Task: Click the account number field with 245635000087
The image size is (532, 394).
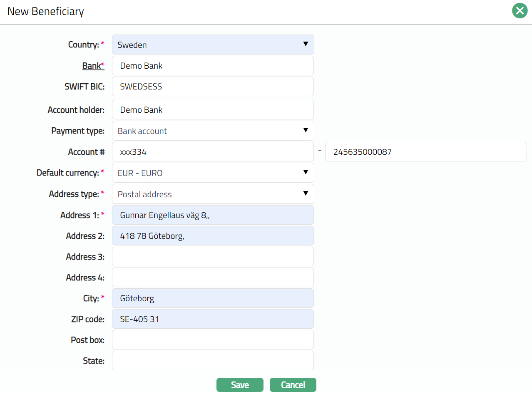Action: coord(425,152)
